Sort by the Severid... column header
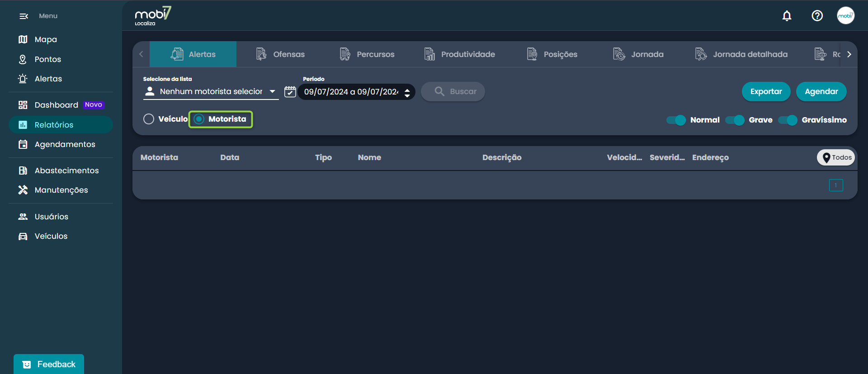The height and width of the screenshot is (374, 868). 667,157
